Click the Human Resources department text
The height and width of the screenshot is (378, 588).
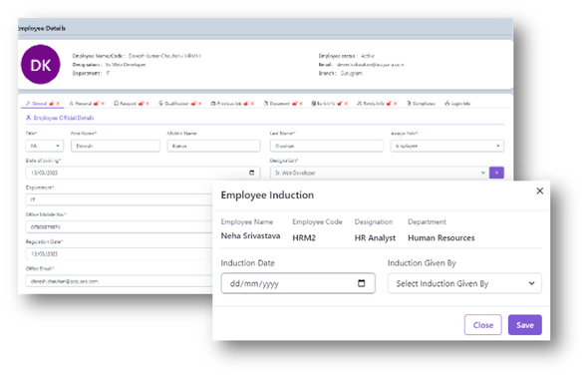click(441, 238)
